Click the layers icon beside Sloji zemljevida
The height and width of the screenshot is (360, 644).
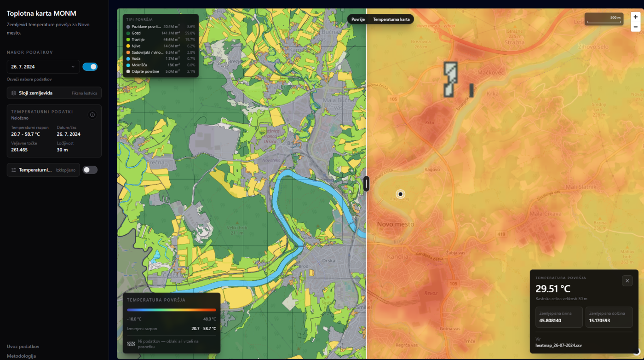14,93
